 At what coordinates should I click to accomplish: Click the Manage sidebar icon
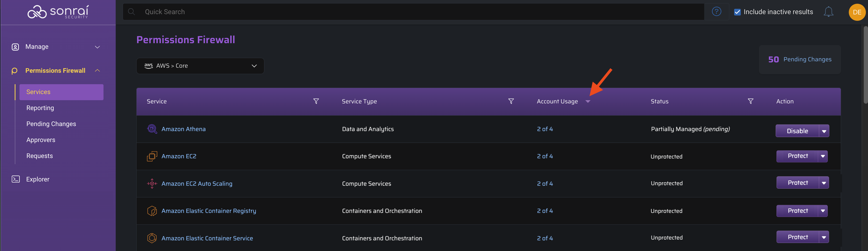pyautogui.click(x=15, y=47)
